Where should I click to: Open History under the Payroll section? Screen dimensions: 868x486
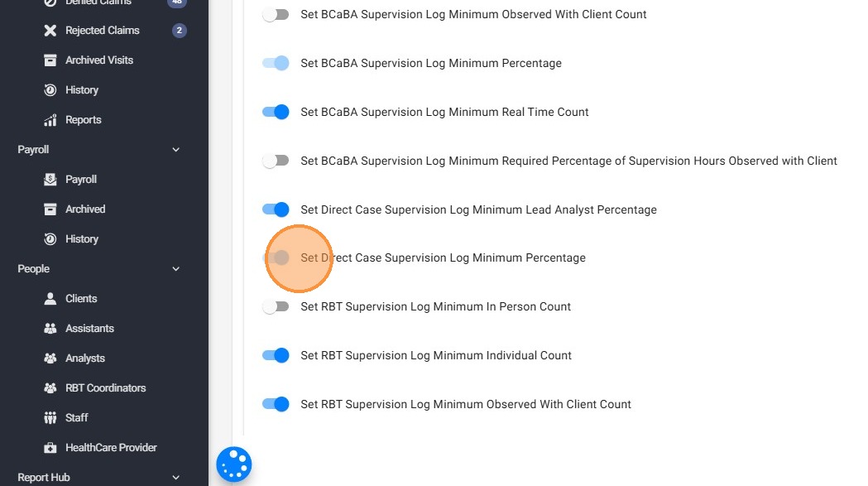(81, 239)
